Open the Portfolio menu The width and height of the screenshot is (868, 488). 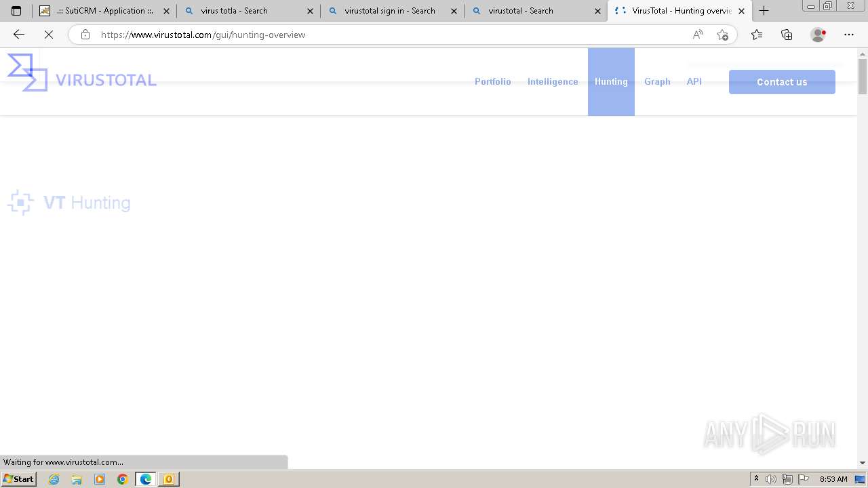[493, 81]
